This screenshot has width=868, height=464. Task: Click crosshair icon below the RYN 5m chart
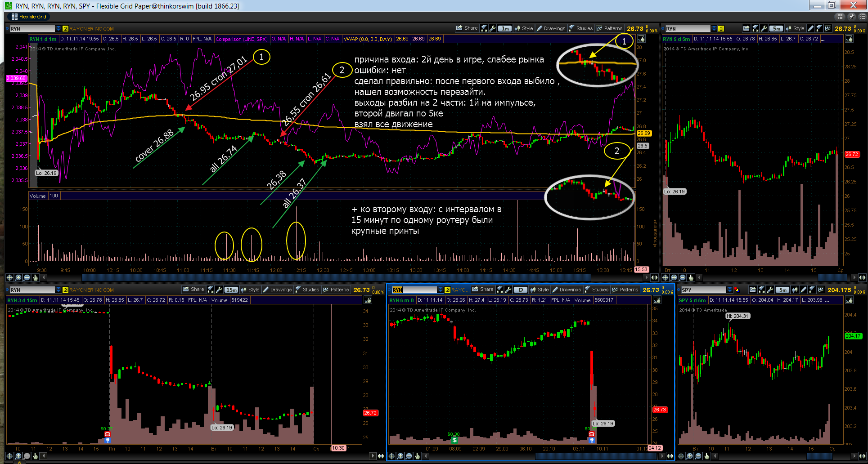tap(666, 277)
